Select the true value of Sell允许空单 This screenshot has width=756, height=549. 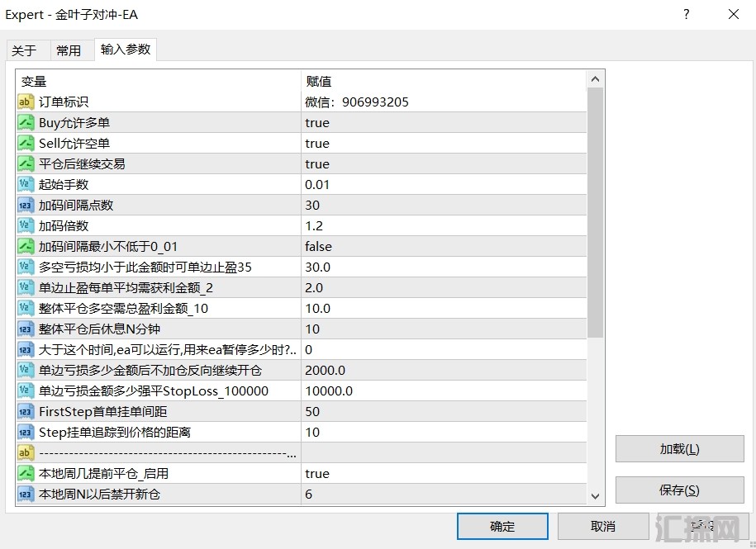pos(444,143)
